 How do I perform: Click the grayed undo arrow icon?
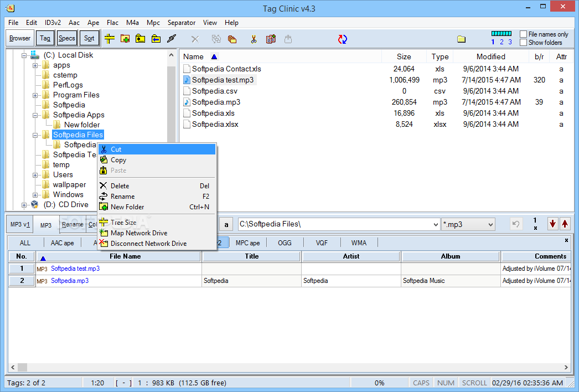pos(516,224)
